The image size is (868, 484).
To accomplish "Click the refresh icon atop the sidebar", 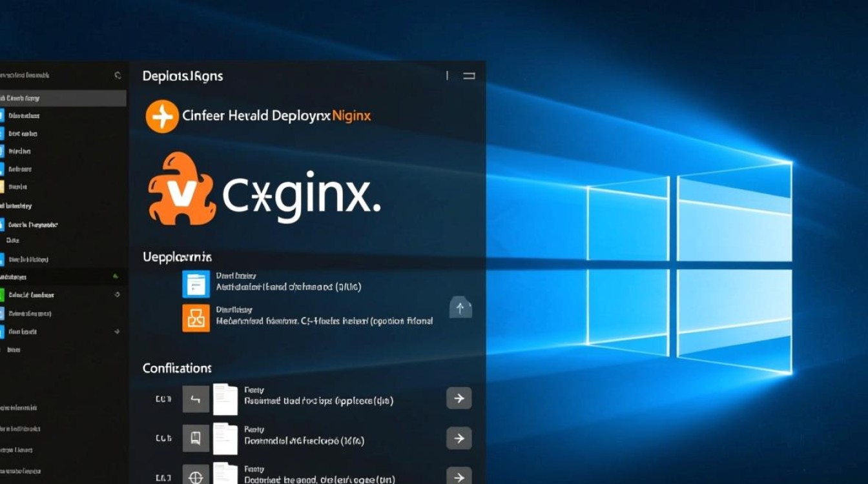I will (x=117, y=76).
